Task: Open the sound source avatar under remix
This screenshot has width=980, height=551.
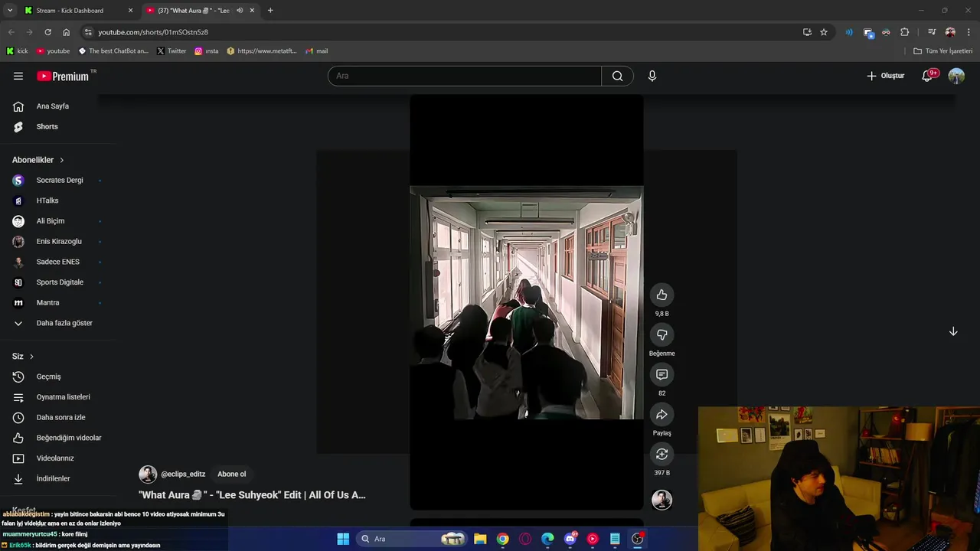Action: click(x=661, y=500)
